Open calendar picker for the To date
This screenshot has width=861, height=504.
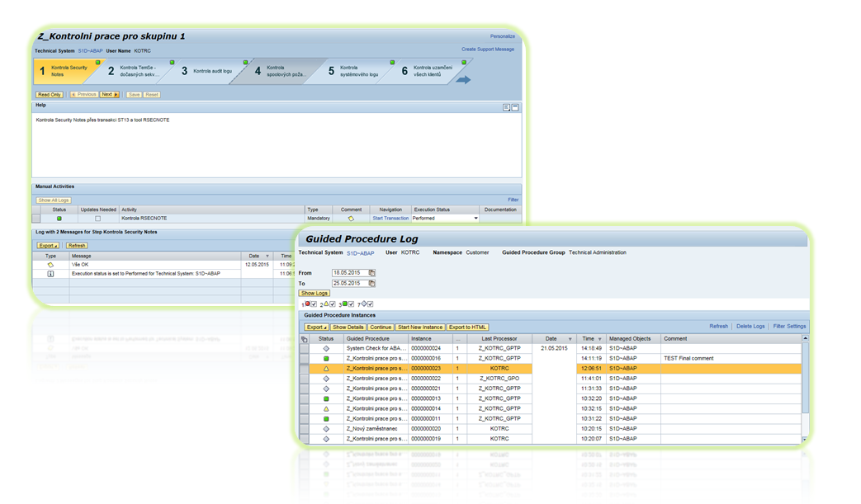point(371,284)
